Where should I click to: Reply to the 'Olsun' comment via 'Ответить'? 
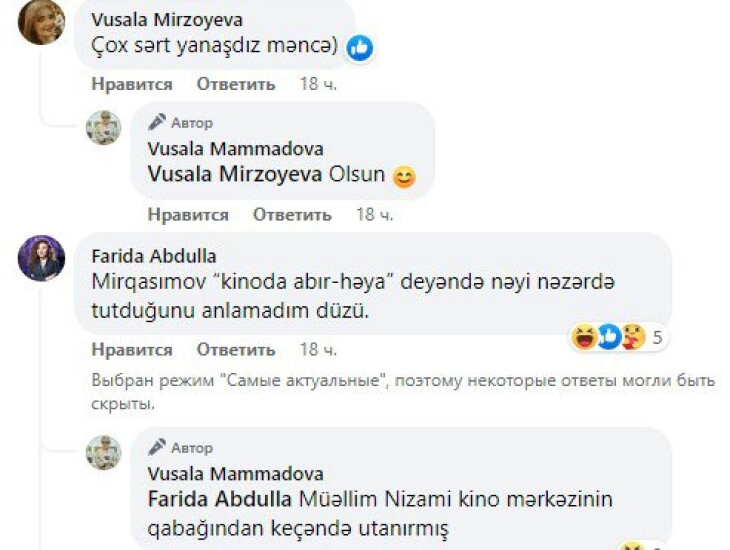point(291,215)
